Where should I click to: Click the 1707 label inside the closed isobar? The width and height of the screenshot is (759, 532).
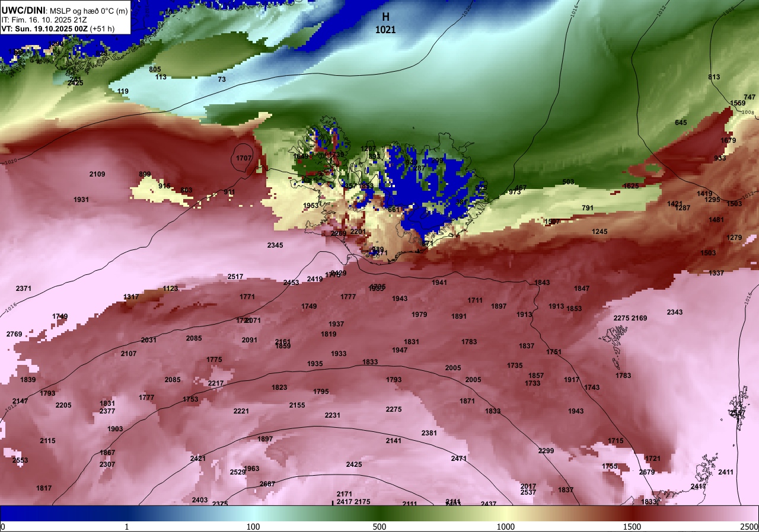pos(244,158)
